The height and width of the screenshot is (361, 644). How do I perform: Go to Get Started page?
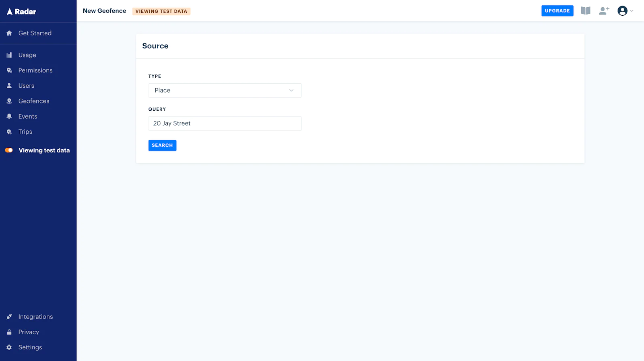[x=35, y=33]
